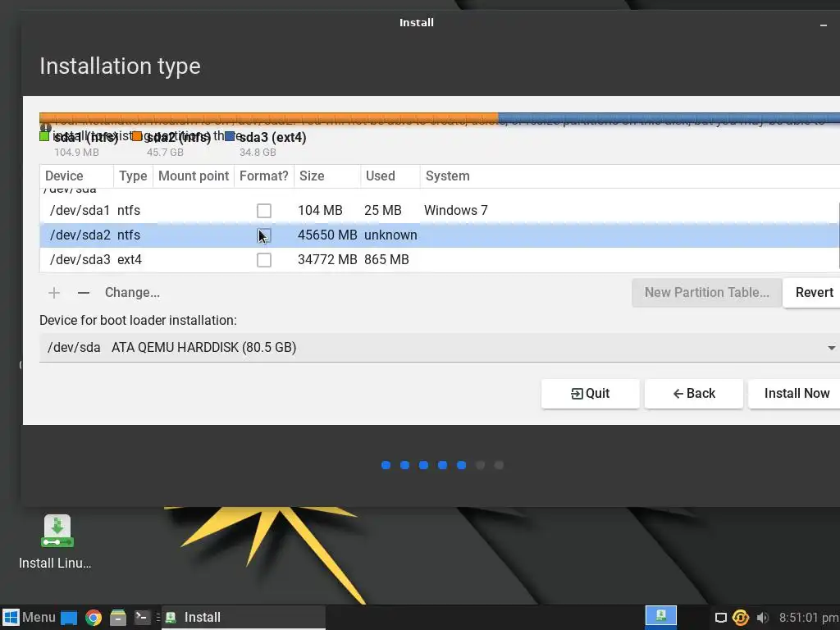Select the /dev/sda3 ext4 partition row
The height and width of the screenshot is (630, 840).
point(440,260)
